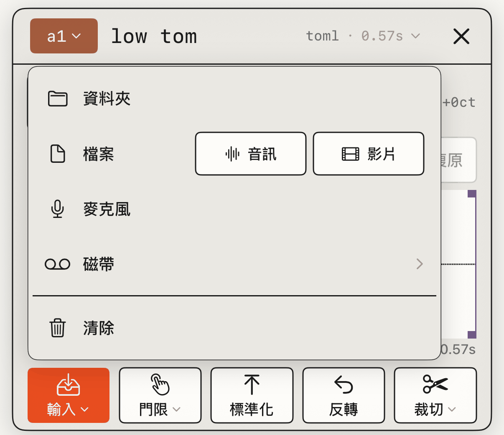Click the folder icon beside 資料夾

pos(58,99)
